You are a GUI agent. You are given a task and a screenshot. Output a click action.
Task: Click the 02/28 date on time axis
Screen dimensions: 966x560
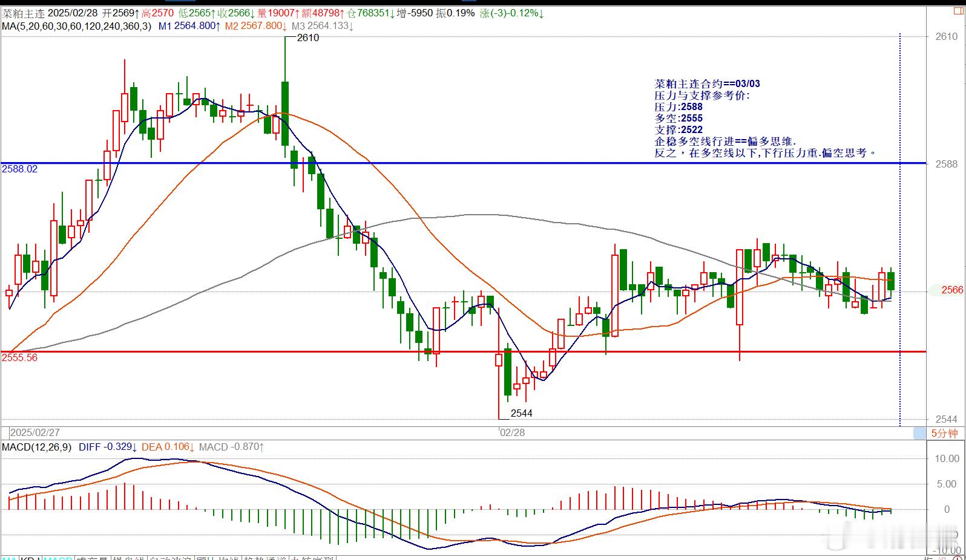pyautogui.click(x=513, y=433)
